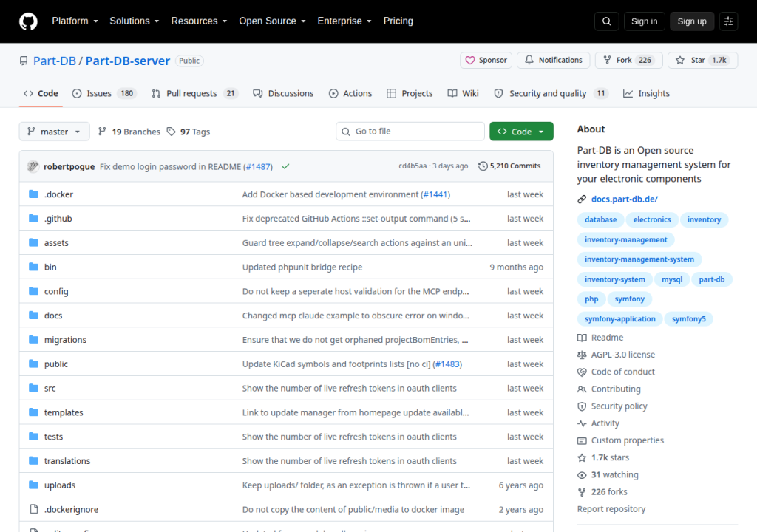Expand the Platform menu
757x532 pixels.
click(x=75, y=21)
